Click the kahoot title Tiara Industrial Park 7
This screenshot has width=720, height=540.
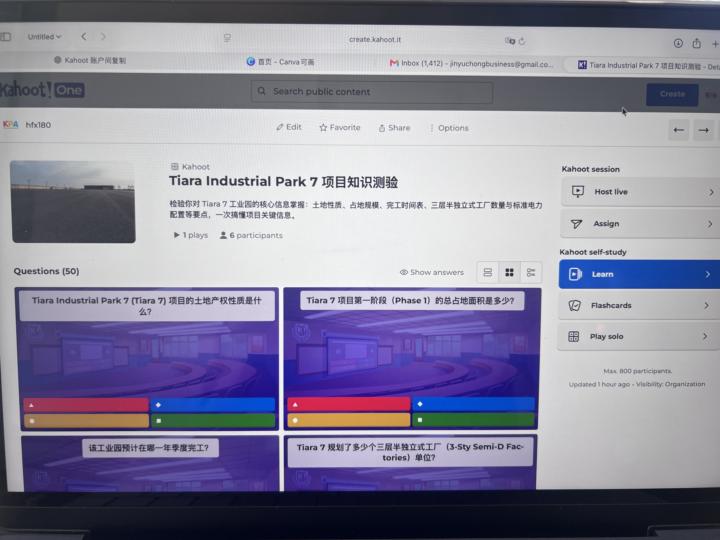coord(283,182)
